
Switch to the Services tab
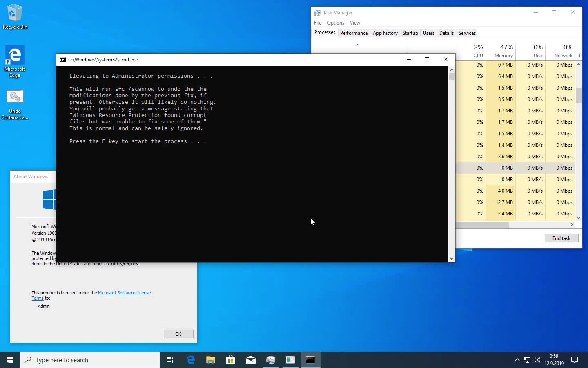coord(467,33)
